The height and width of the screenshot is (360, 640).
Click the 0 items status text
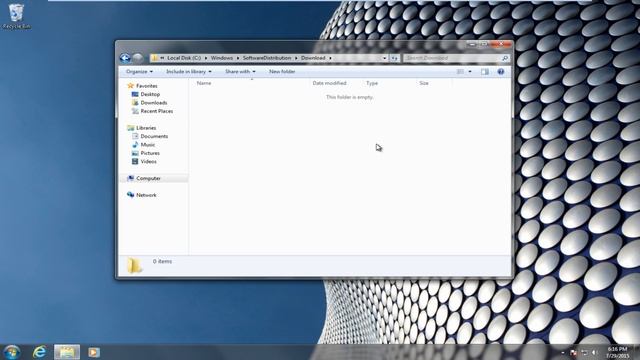tap(162, 261)
